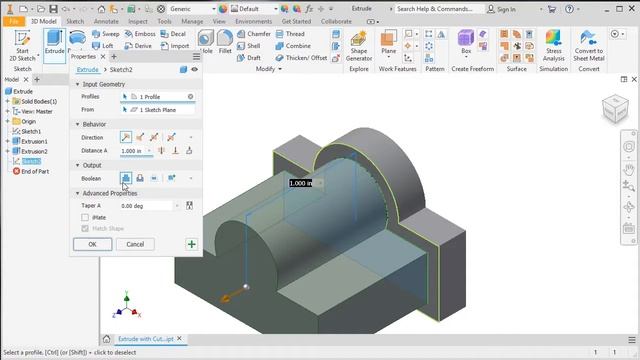Image resolution: width=640 pixels, height=360 pixels.
Task: Toggle the eye visibility icon in Properties header
Action: [x=195, y=69]
